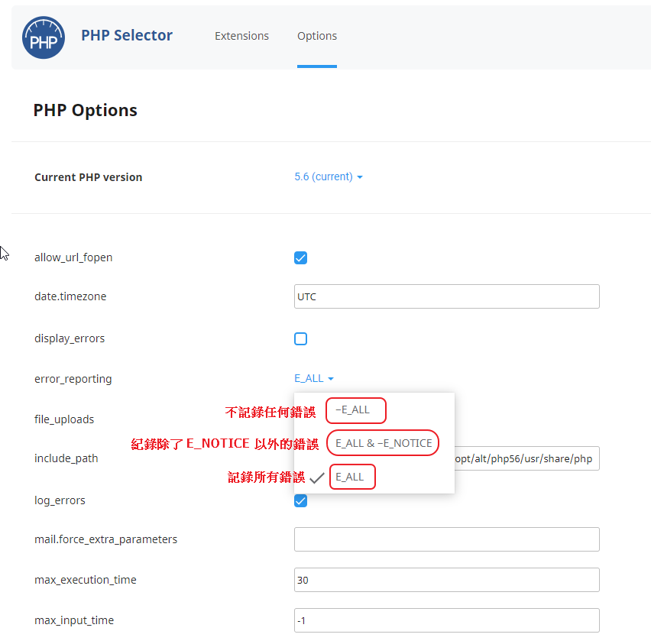Open the Extensions tab

point(241,36)
